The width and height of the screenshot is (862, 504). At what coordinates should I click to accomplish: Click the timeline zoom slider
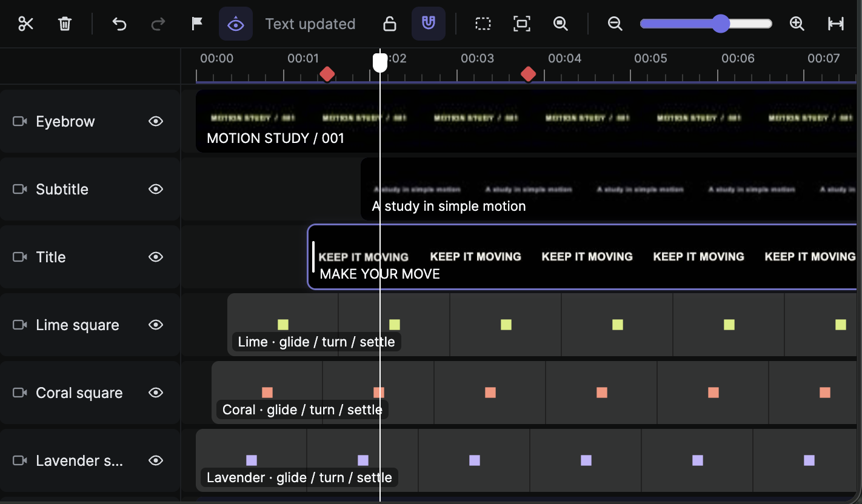[706, 24]
